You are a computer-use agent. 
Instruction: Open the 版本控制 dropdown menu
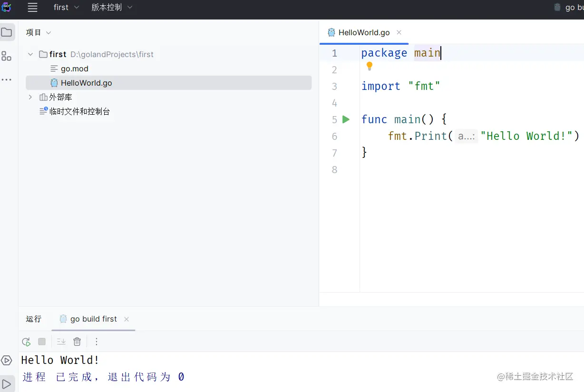coord(112,8)
